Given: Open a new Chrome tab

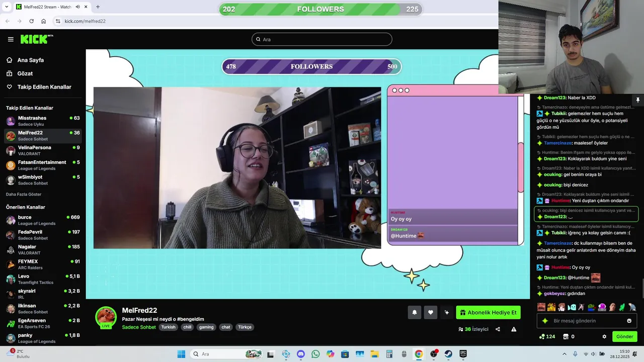Looking at the screenshot, I should [98, 7].
